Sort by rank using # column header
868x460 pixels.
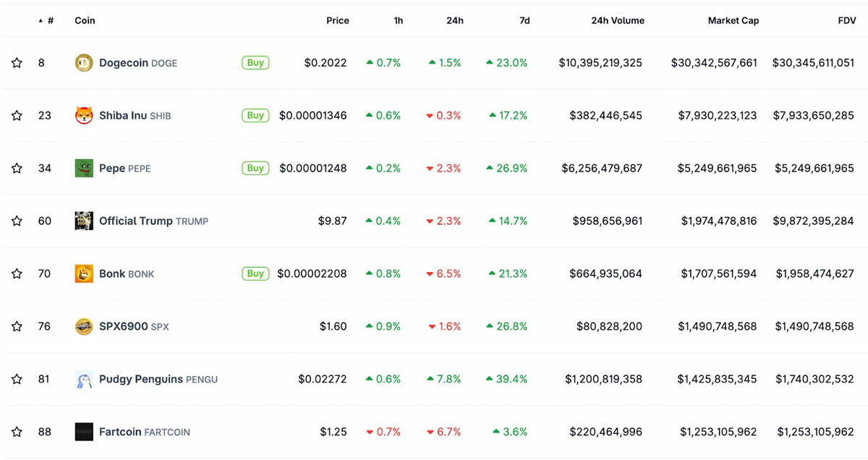[x=50, y=21]
